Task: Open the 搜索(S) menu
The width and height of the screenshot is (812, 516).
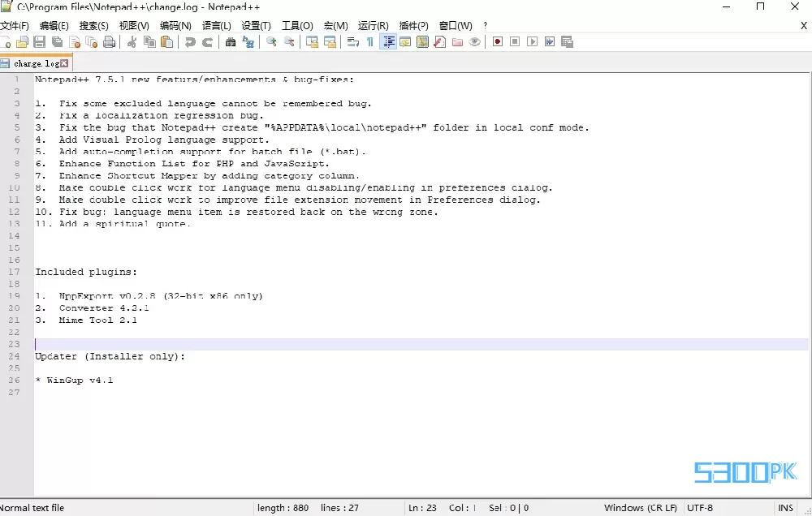Action: (x=93, y=25)
